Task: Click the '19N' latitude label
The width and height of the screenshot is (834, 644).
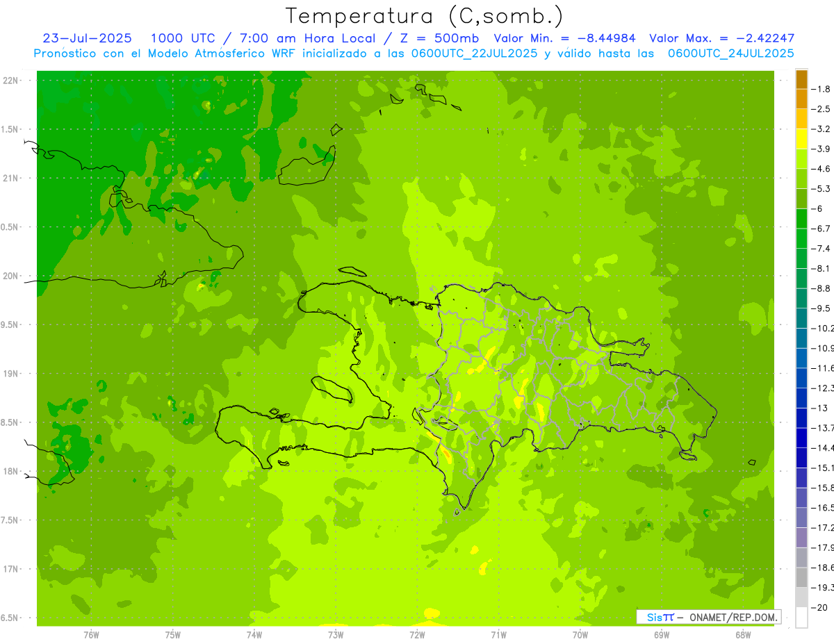Action: click(10, 374)
